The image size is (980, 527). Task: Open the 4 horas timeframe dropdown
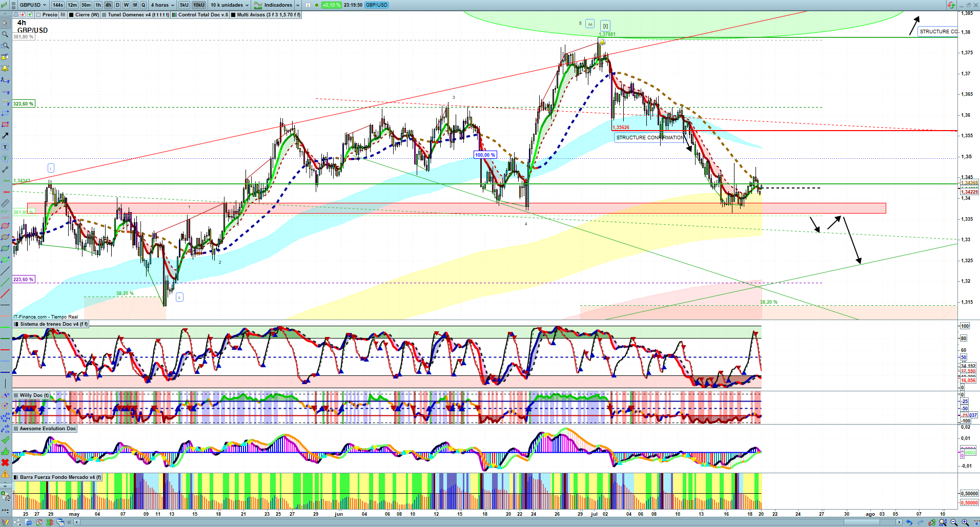162,5
